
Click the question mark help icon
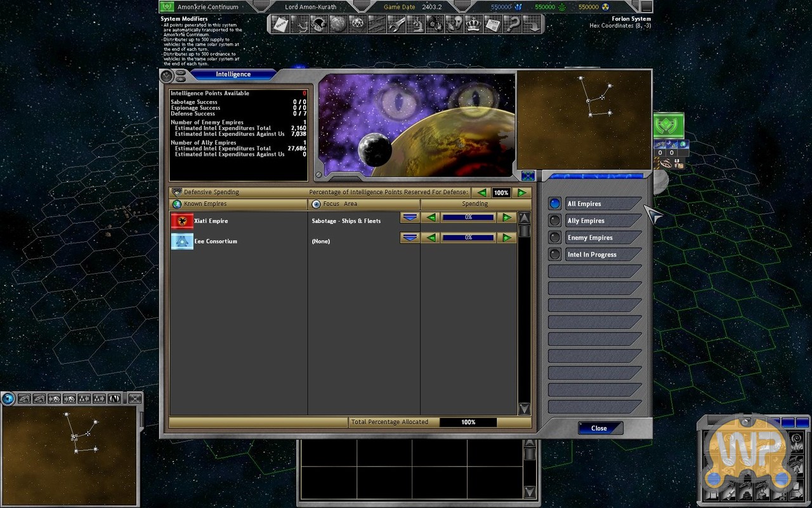pos(513,24)
